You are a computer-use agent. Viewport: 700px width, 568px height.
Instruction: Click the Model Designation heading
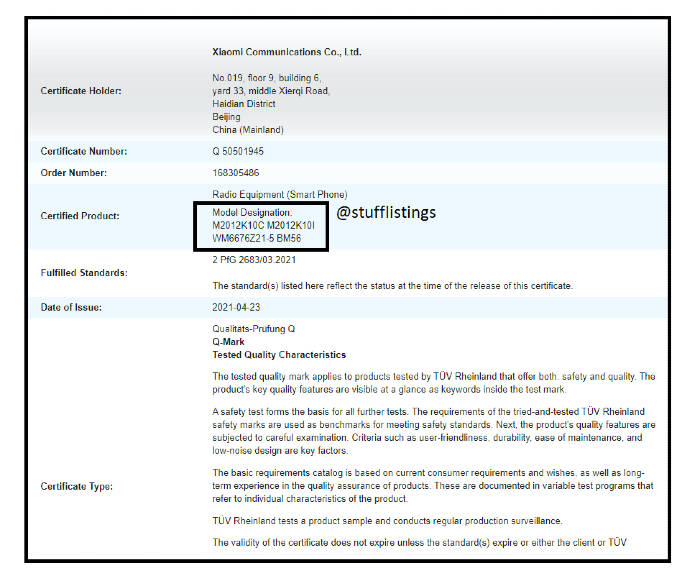[x=252, y=213]
